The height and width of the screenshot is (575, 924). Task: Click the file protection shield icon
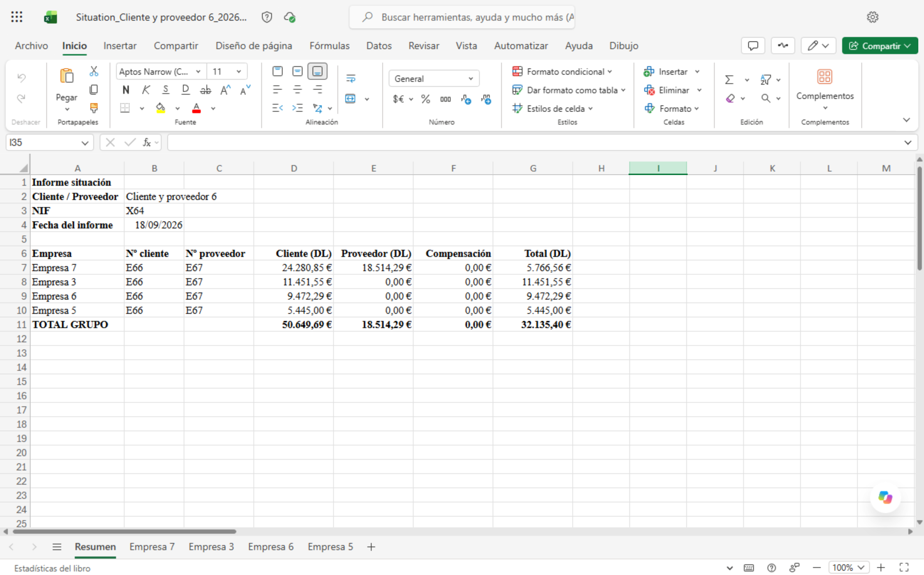(x=267, y=17)
